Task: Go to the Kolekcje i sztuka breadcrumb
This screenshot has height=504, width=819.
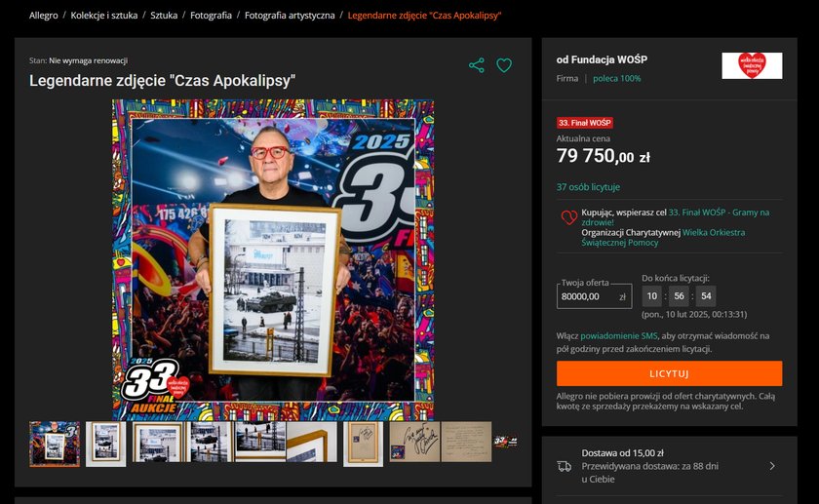Action: pyautogui.click(x=104, y=16)
